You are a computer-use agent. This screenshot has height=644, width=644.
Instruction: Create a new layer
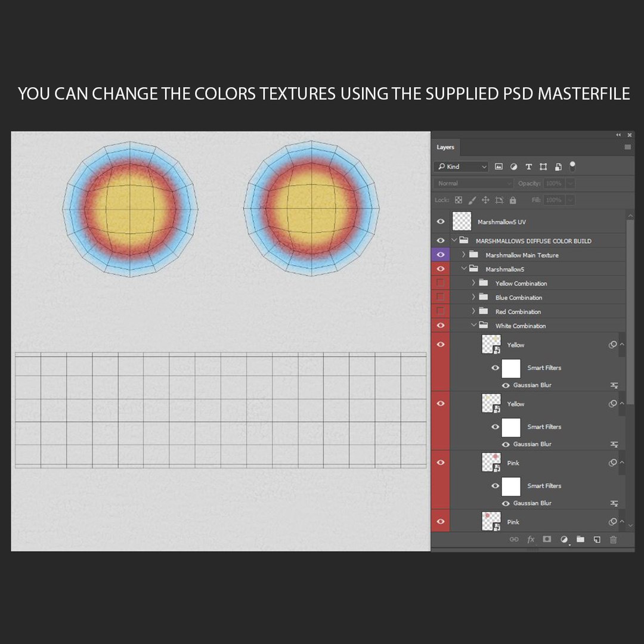click(597, 539)
